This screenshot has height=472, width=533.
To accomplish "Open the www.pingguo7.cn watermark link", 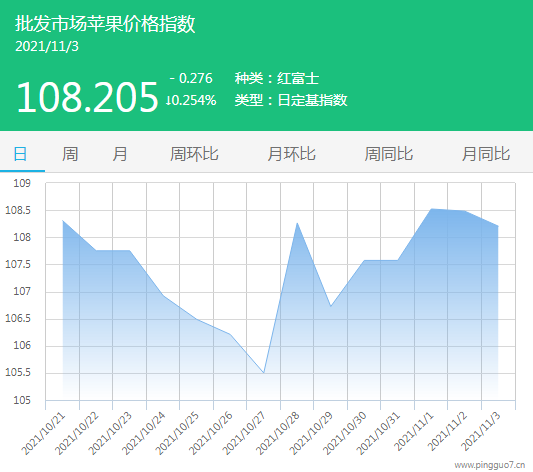I will tap(490, 465).
